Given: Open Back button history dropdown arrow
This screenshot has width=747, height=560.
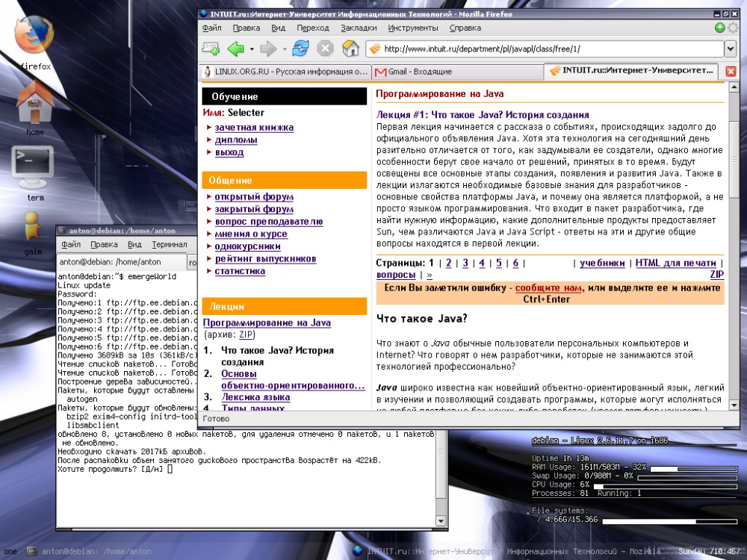Looking at the screenshot, I should click(x=252, y=49).
